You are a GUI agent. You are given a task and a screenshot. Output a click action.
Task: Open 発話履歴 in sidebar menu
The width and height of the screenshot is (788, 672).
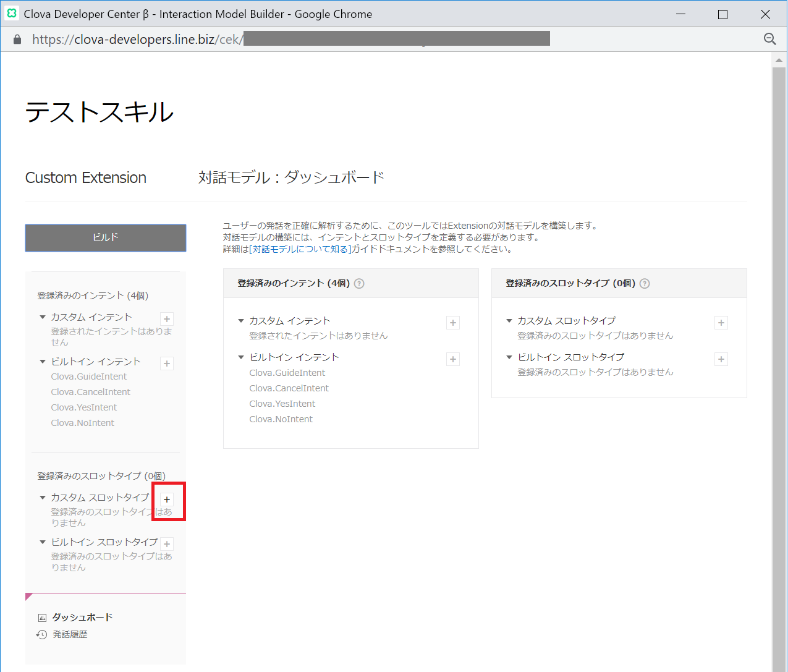[x=70, y=634]
